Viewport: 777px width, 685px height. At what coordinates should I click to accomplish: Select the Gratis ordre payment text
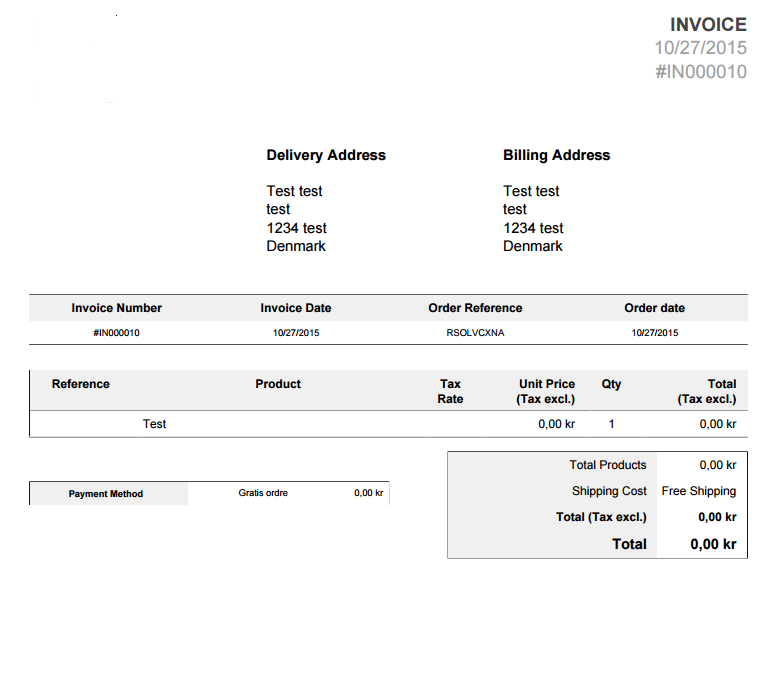pyautogui.click(x=263, y=493)
